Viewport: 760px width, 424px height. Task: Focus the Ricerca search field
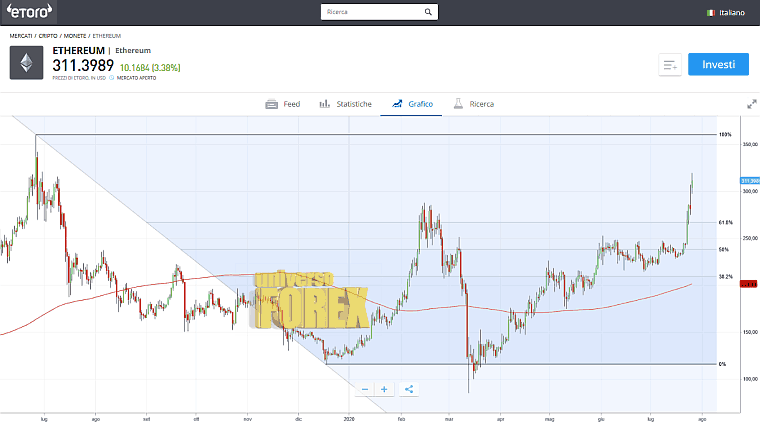pyautogui.click(x=372, y=13)
